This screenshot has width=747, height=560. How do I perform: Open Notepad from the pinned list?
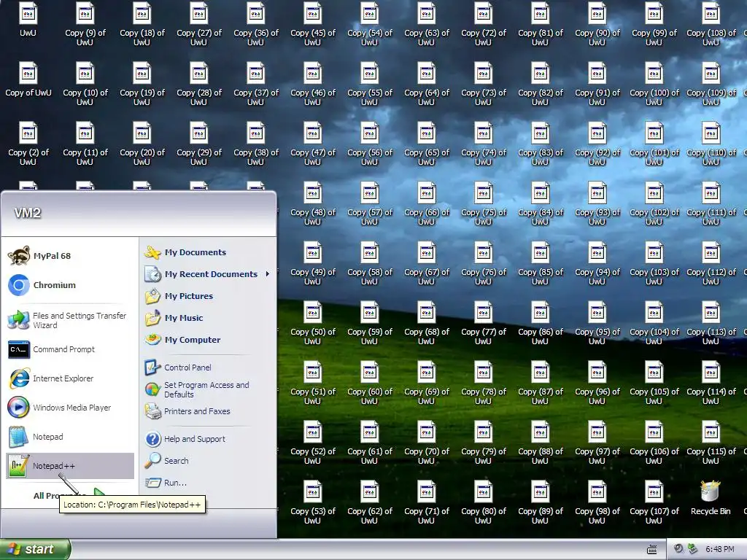69,437
